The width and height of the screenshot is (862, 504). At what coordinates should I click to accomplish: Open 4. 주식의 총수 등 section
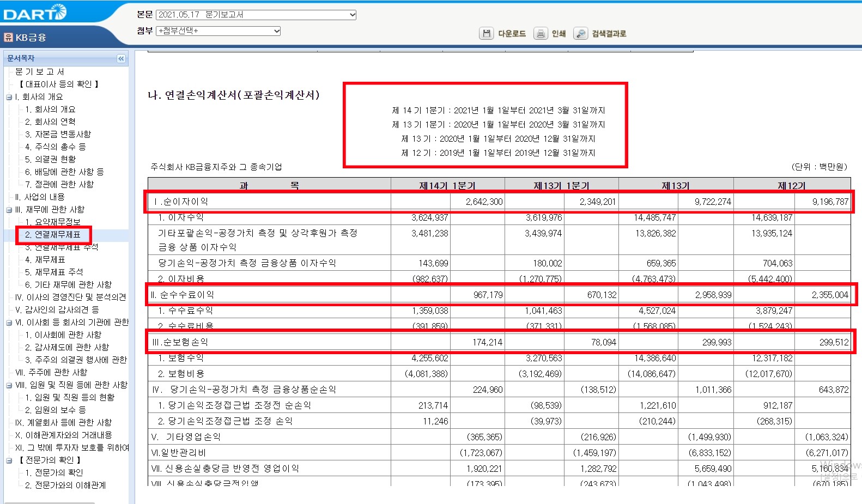(56, 147)
